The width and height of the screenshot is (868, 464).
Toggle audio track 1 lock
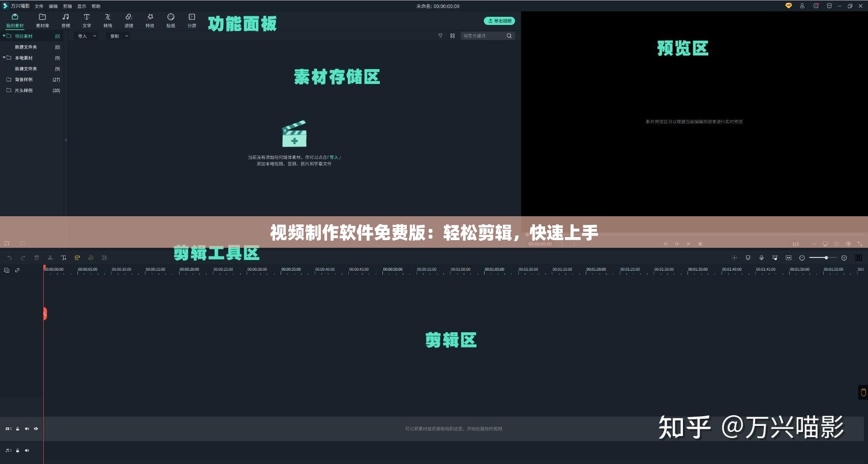point(18,450)
